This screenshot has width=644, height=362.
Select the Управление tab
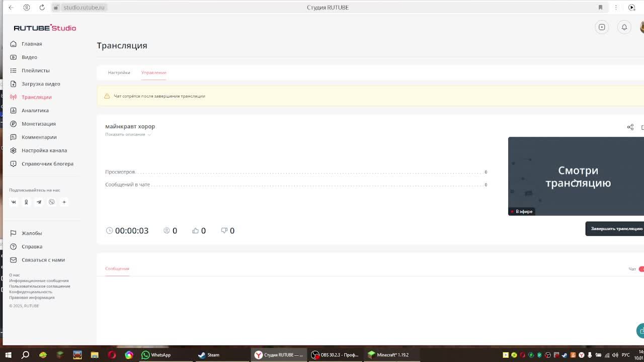click(x=153, y=72)
